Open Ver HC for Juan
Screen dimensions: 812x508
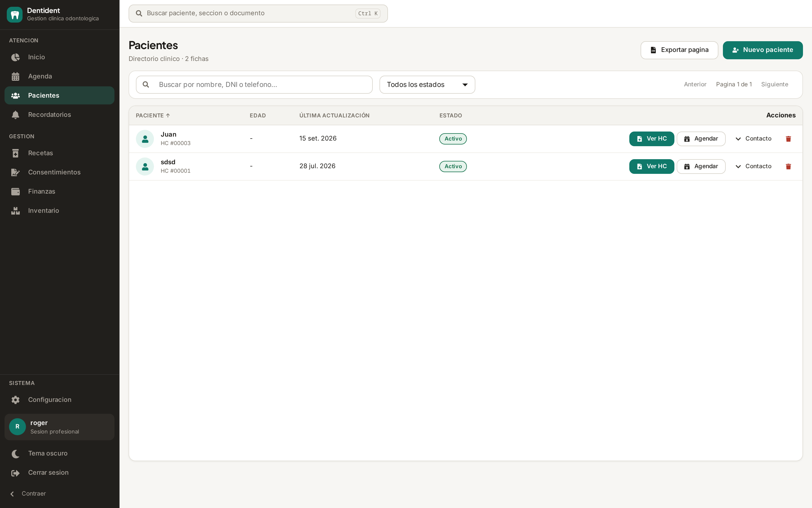point(651,139)
